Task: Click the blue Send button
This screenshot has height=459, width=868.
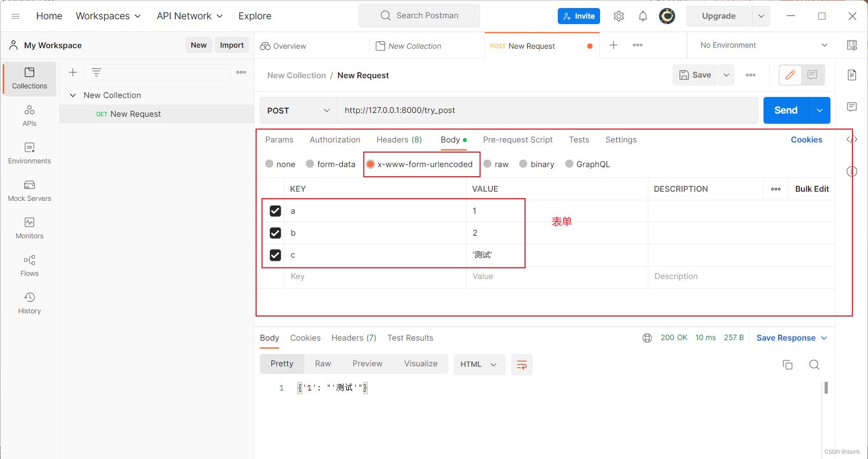Action: [x=785, y=110]
